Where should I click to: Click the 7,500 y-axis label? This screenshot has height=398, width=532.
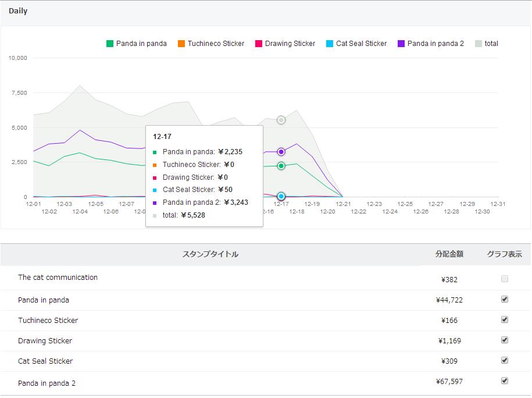point(19,93)
